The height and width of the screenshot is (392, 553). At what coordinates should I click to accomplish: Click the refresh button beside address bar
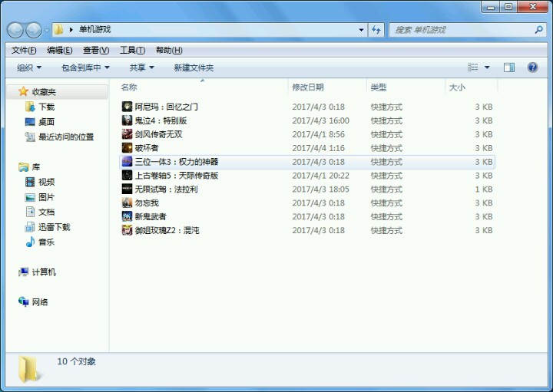pos(376,30)
